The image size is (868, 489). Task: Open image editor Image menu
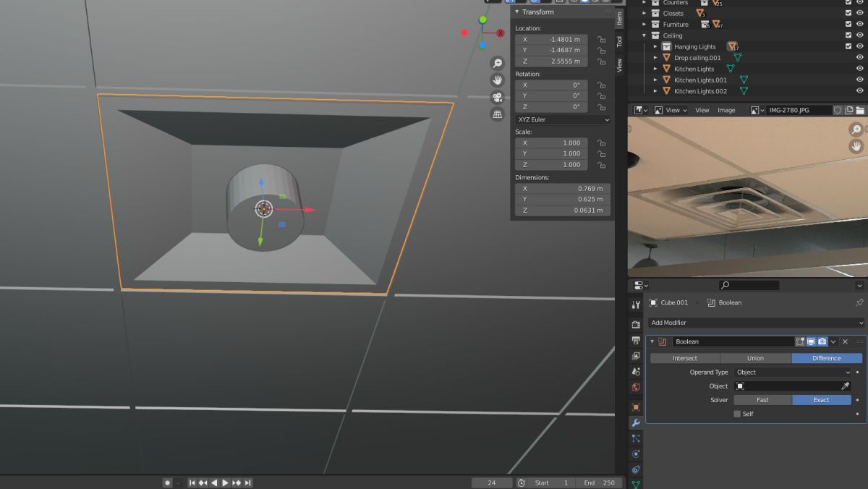tap(726, 110)
